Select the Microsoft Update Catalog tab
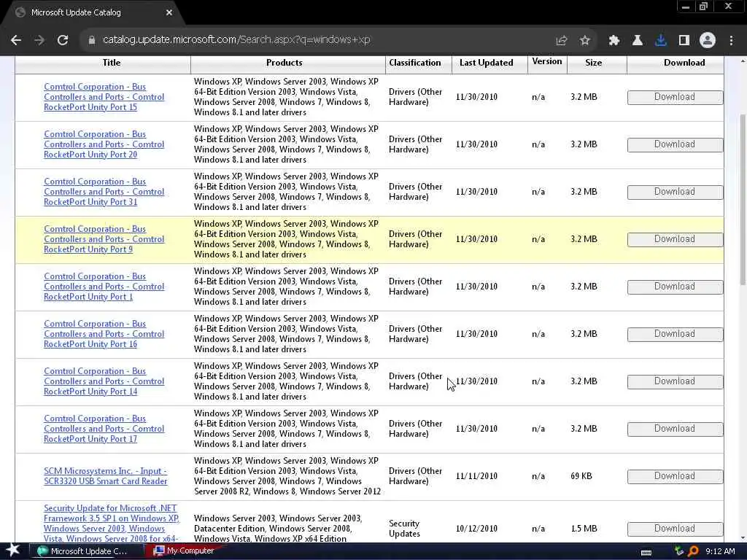Viewport: 747px width, 560px height. [x=93, y=12]
